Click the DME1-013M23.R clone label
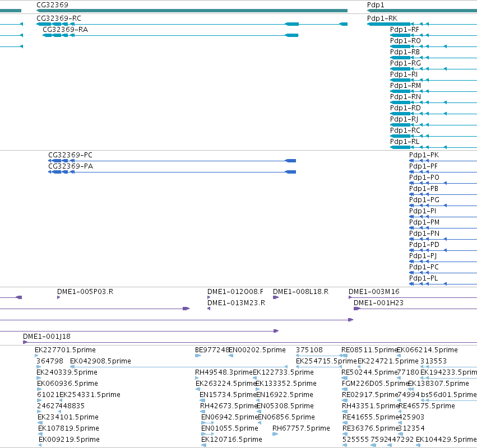 coord(237,303)
